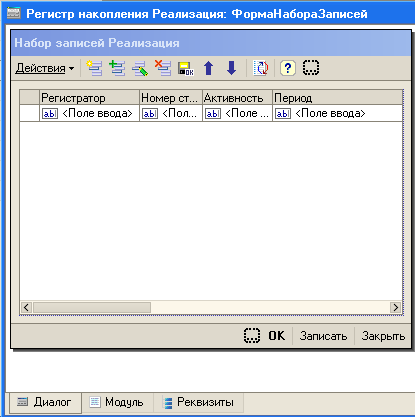Viewport: 415px width, 417px height.
Task: Click the Copy record (green plus) icon
Action: point(117,68)
